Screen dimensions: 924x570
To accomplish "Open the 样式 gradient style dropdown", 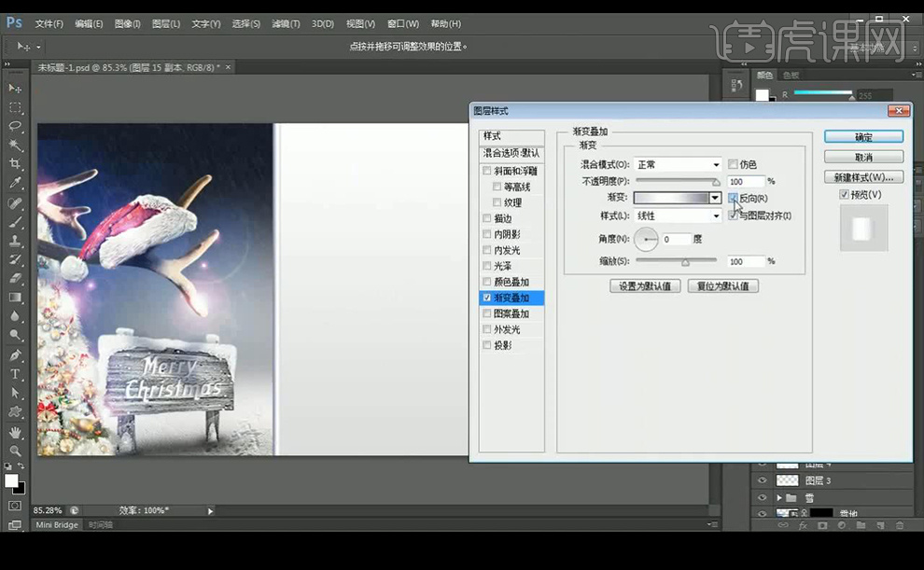I will (x=678, y=215).
